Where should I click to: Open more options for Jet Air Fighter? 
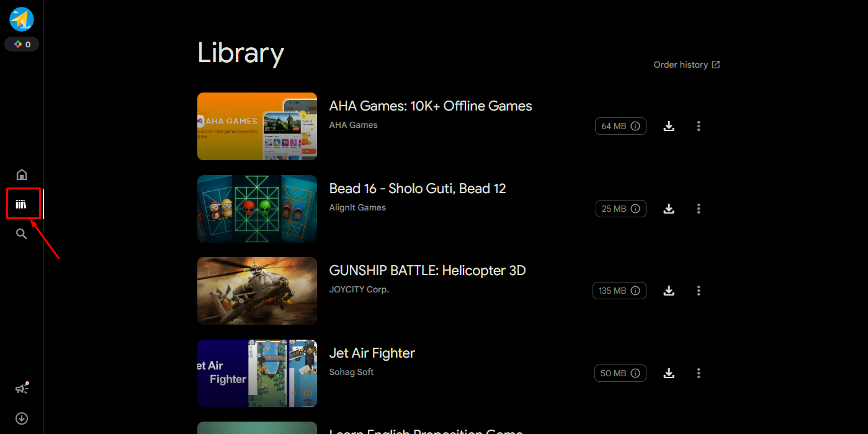pos(699,373)
